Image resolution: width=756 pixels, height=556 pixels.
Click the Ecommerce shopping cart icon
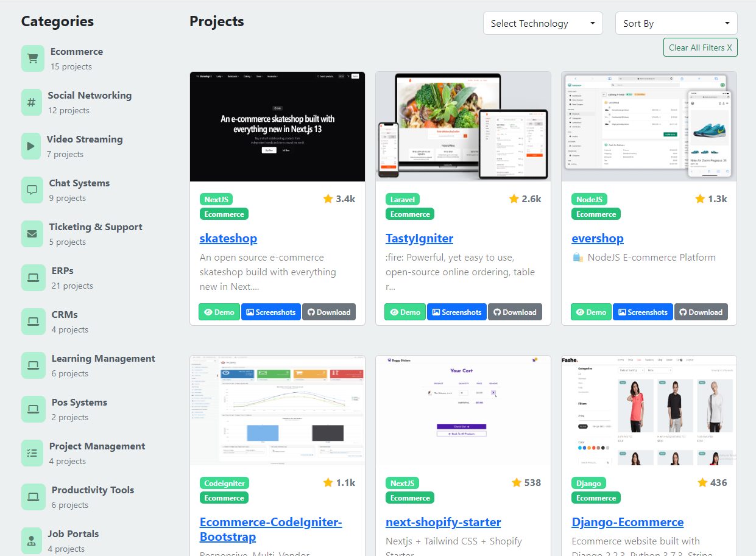pos(32,58)
